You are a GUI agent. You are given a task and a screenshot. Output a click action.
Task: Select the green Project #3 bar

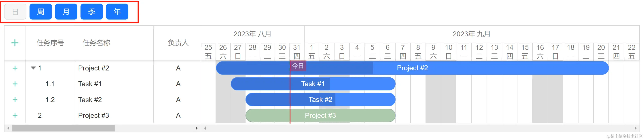320,115
